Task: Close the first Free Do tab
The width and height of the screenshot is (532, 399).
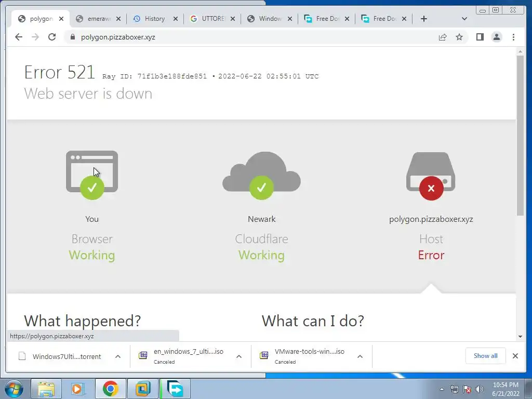Action: click(x=347, y=19)
